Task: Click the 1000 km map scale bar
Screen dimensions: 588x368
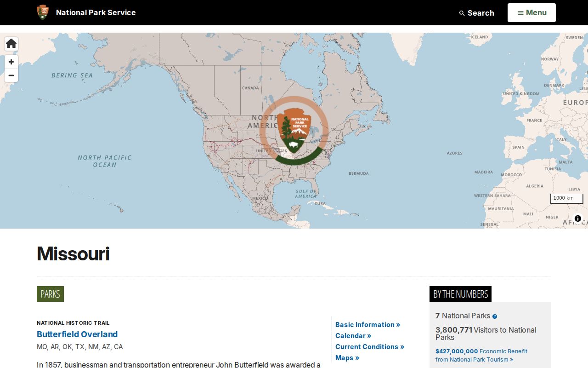Action: (x=567, y=198)
